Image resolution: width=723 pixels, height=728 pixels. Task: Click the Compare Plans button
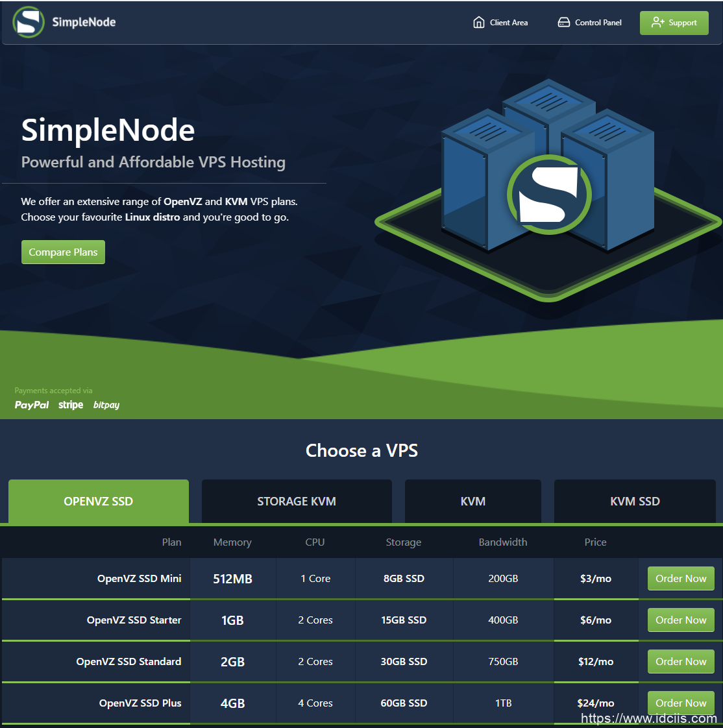[63, 252]
